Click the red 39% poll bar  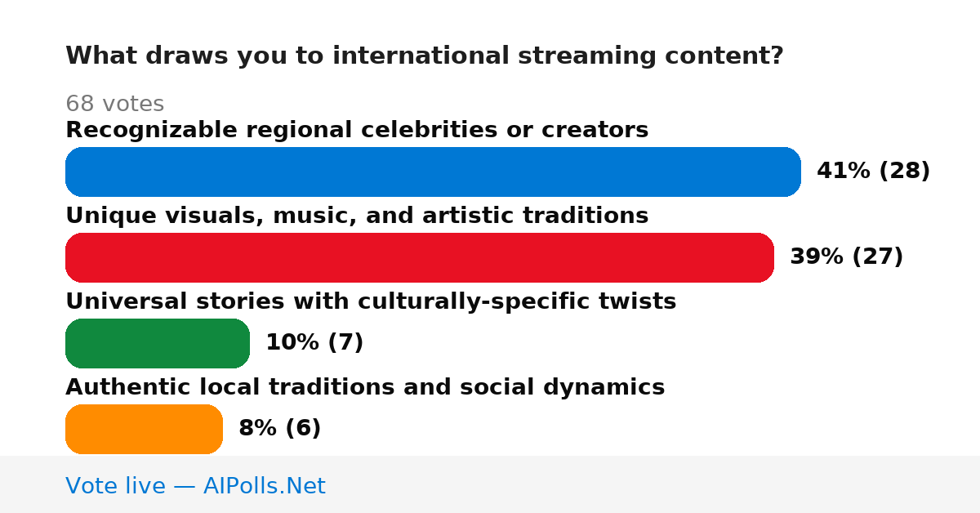click(420, 257)
